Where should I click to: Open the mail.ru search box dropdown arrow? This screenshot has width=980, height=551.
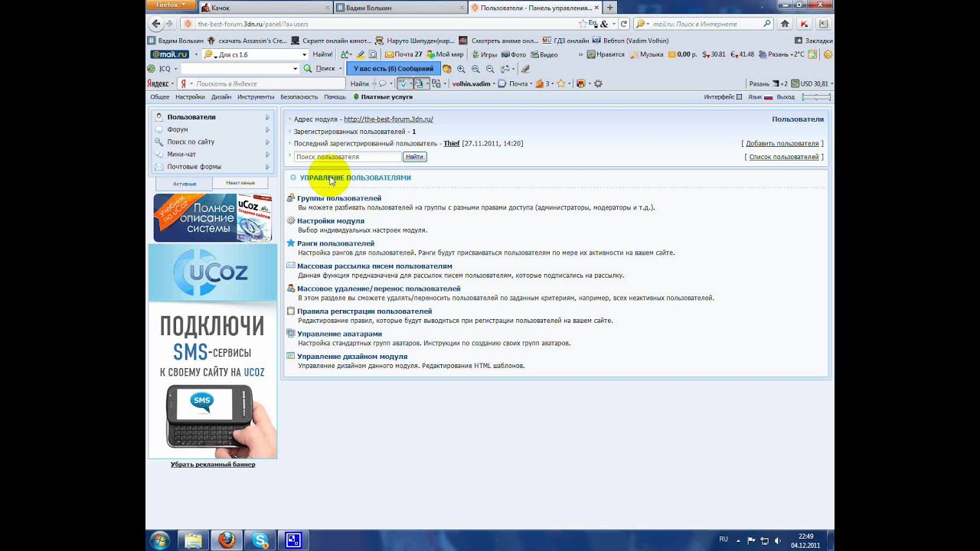click(x=304, y=54)
